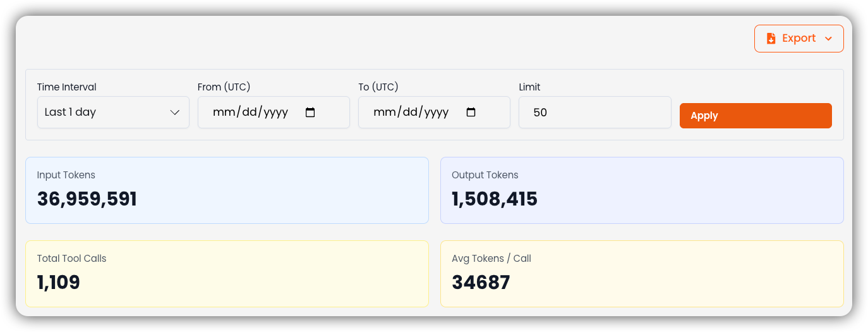Click the Export button label

coord(799,38)
